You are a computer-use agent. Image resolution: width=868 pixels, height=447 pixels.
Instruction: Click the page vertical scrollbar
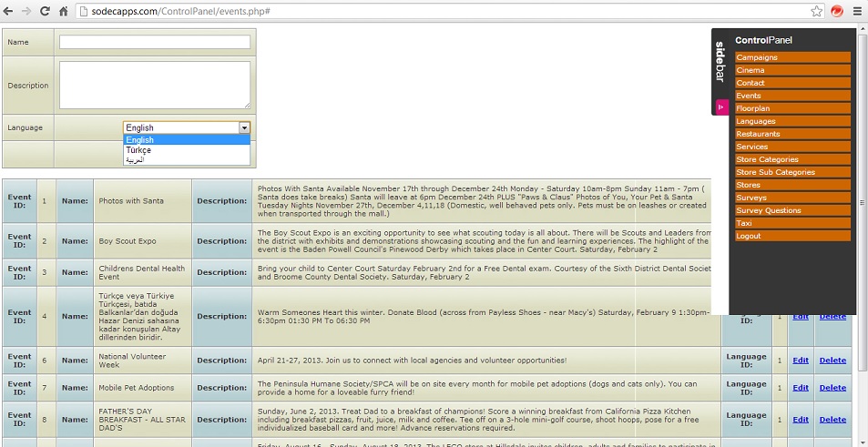(x=863, y=228)
